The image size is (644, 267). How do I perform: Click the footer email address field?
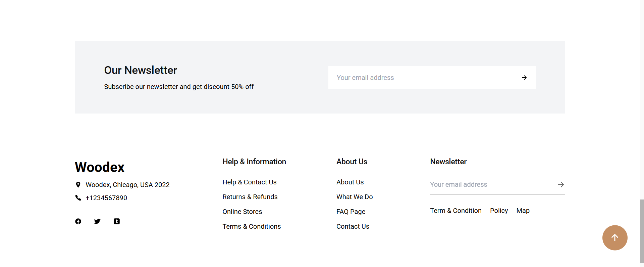tap(490, 185)
